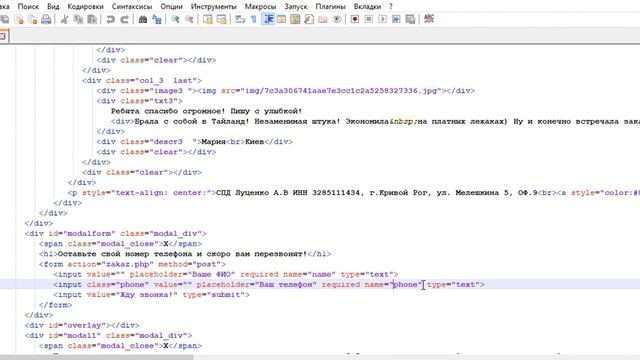Open the Плагины menu

click(x=331, y=7)
